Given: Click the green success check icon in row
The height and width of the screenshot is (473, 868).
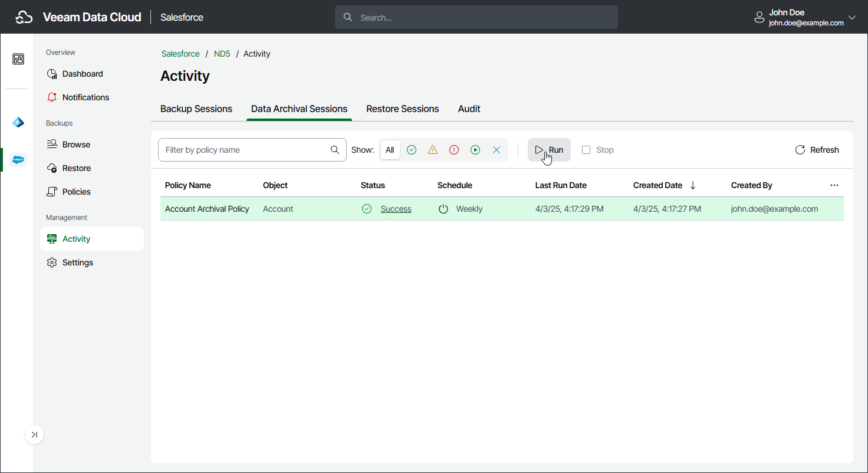Looking at the screenshot, I should tap(367, 209).
